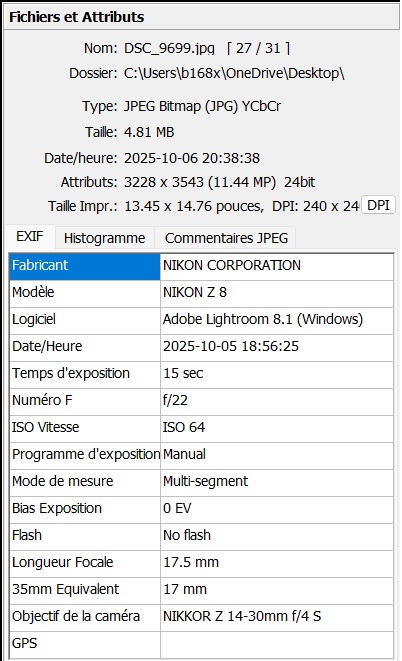Select the Logiciel row
402x661 pixels.
[x=201, y=320]
